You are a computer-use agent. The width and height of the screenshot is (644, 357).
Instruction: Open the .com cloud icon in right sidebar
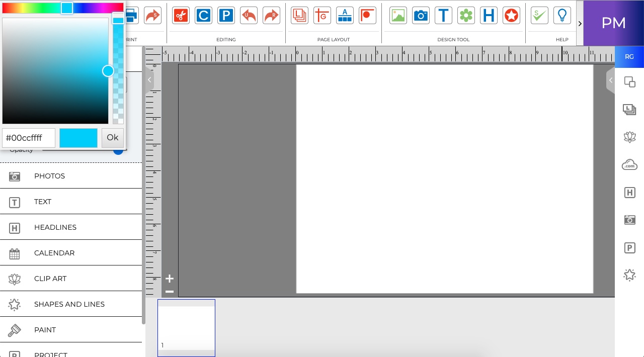click(629, 164)
